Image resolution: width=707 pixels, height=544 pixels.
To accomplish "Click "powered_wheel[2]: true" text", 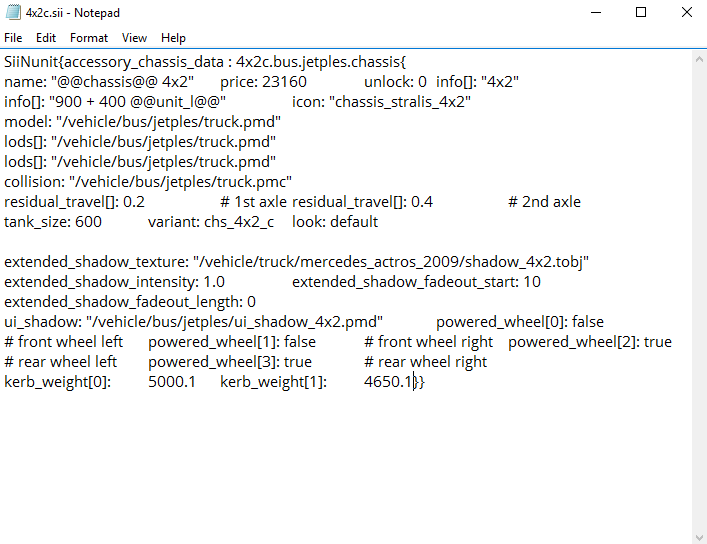I will click(x=590, y=342).
